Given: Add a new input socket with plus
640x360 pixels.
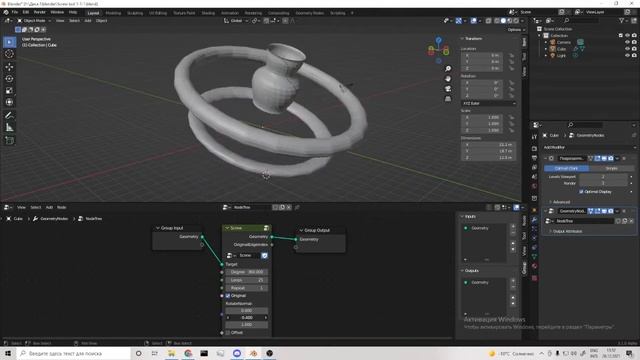Looking at the screenshot, I should point(513,226).
